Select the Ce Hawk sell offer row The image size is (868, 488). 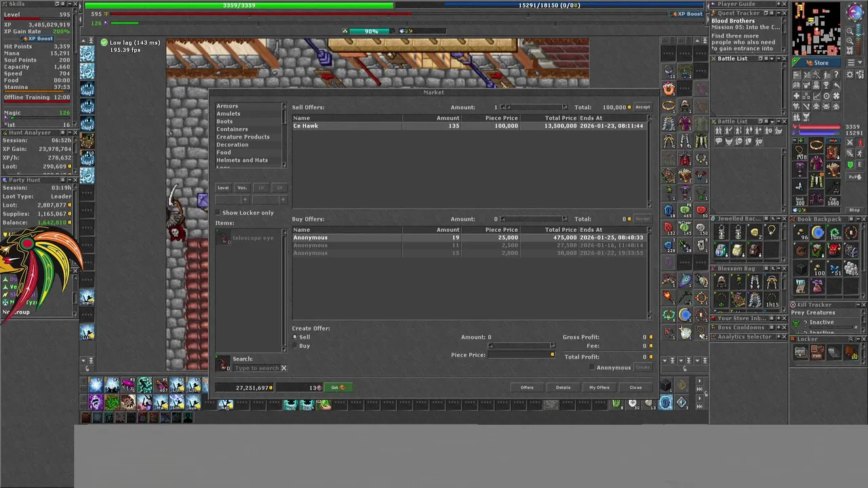[469, 126]
